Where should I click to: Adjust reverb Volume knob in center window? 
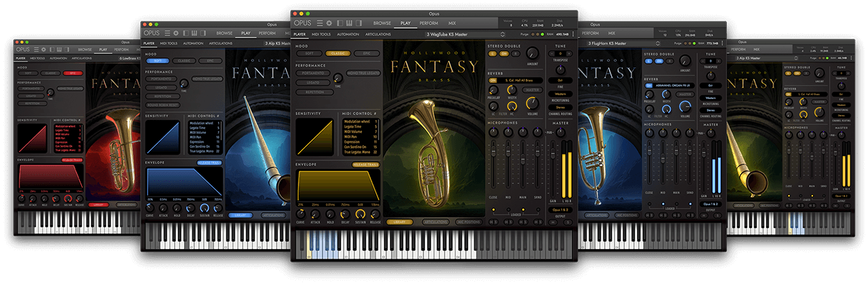[532, 103]
